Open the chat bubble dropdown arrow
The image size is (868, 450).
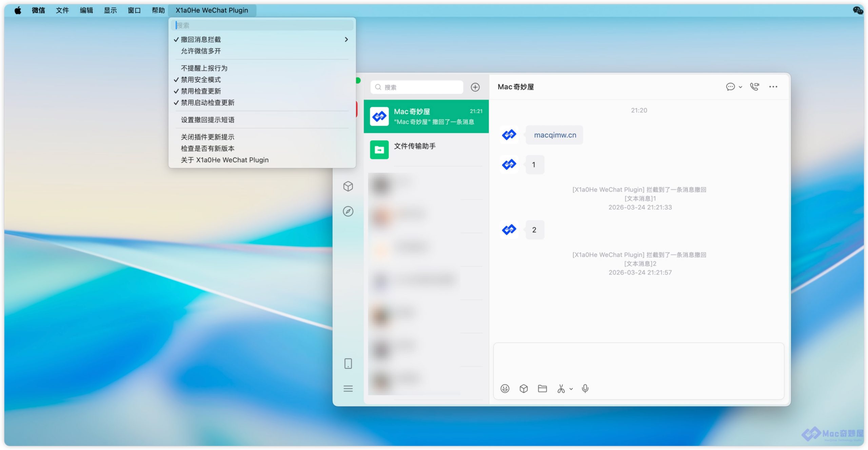[x=740, y=87]
